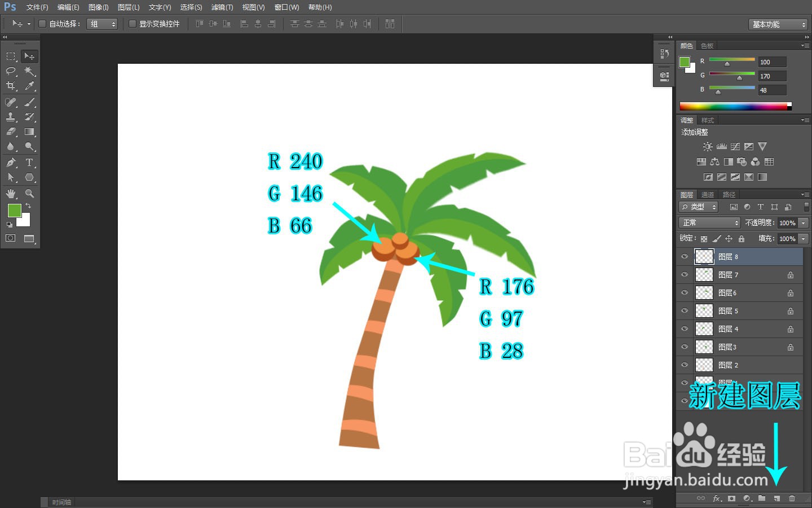Add a Brightness/Contrast adjustment
The image size is (812, 508).
click(x=708, y=146)
